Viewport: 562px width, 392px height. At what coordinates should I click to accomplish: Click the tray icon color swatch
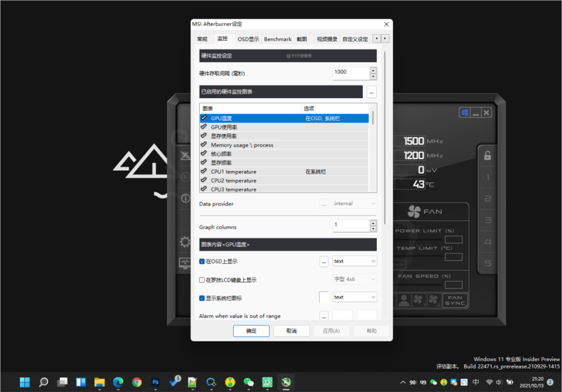click(x=324, y=297)
